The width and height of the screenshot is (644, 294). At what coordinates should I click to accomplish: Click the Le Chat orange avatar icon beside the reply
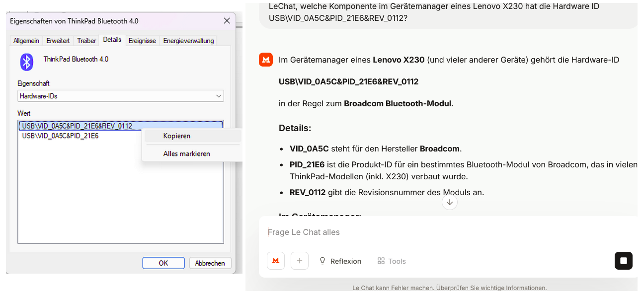coord(266,60)
